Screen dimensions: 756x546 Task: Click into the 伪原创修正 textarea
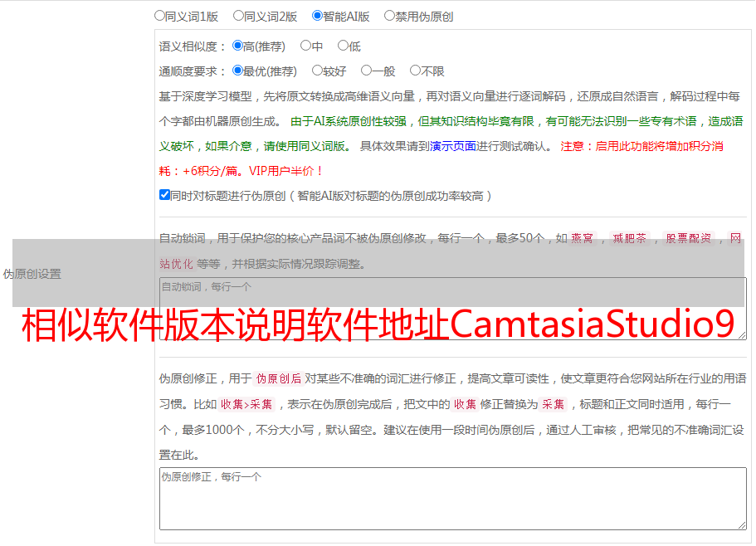453,499
